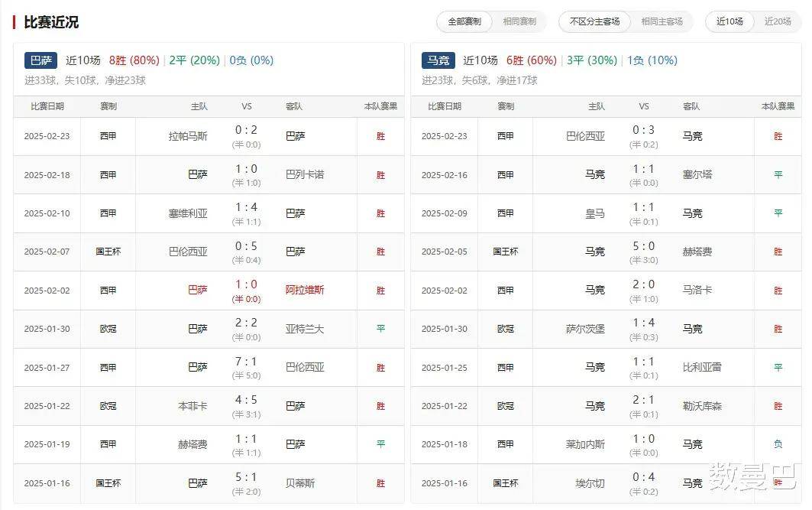The height and width of the screenshot is (510, 812).
Task: Click 2025-01-18 date in 马竞 table
Action: tap(445, 445)
